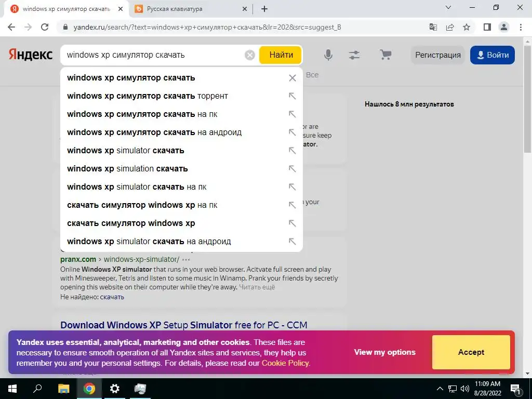Fill arrow for 'симулятор скачать на пк' suggestion
This screenshot has height=399, width=532.
tap(292, 114)
